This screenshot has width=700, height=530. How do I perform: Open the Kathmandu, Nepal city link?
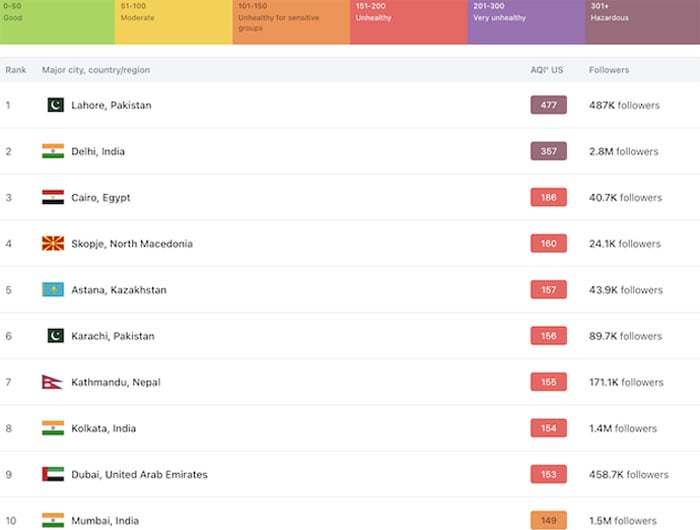[116, 382]
